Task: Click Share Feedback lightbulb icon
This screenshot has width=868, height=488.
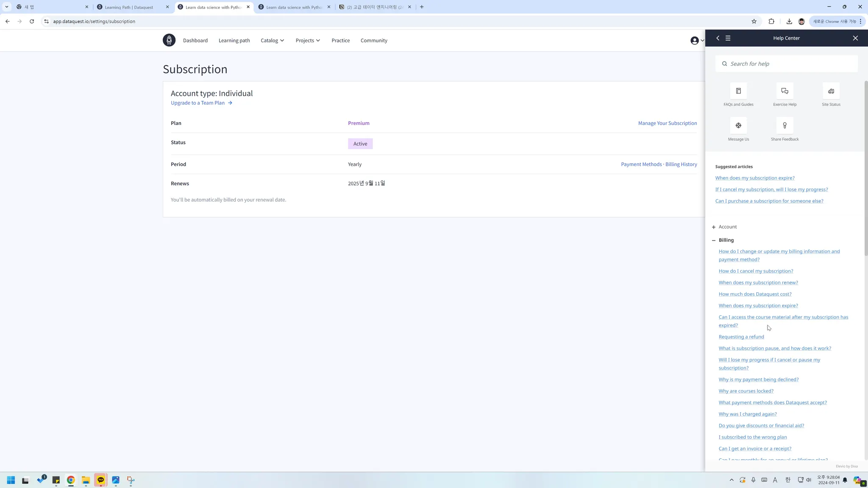Action: click(x=785, y=126)
